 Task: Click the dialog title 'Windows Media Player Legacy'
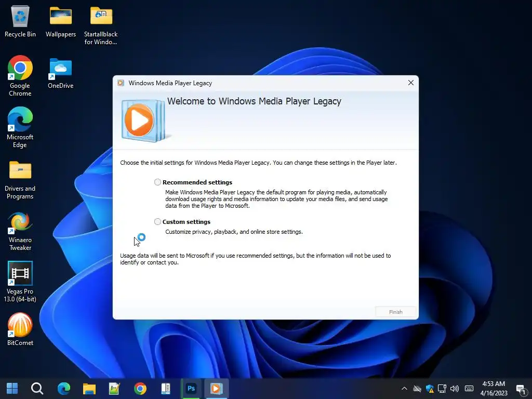click(x=170, y=83)
